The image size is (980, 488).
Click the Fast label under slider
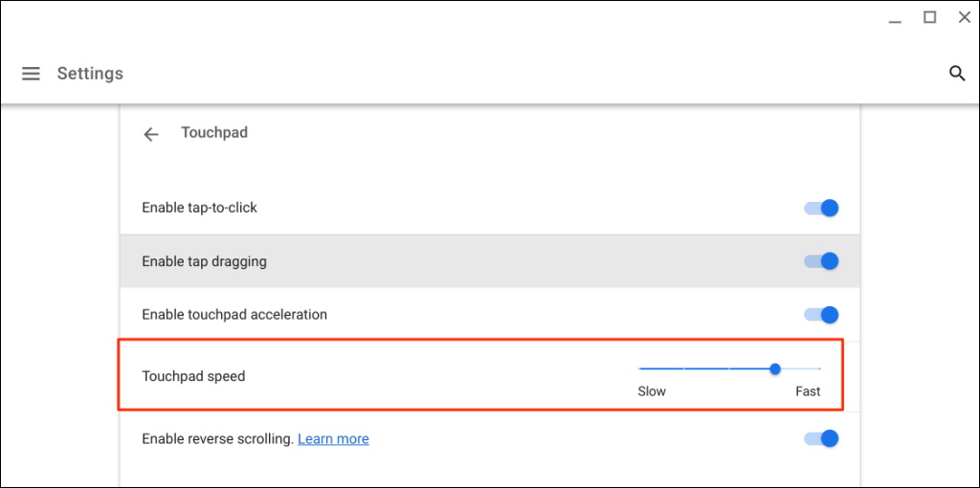click(808, 391)
